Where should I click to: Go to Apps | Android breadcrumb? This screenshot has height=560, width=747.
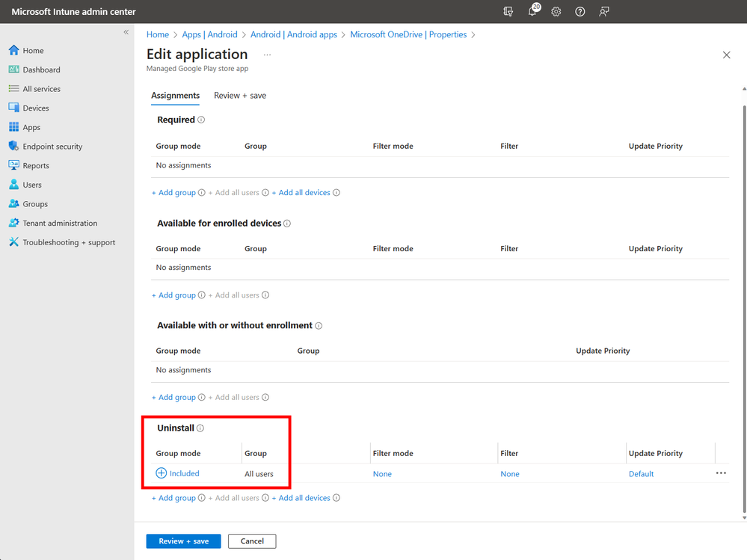click(209, 34)
